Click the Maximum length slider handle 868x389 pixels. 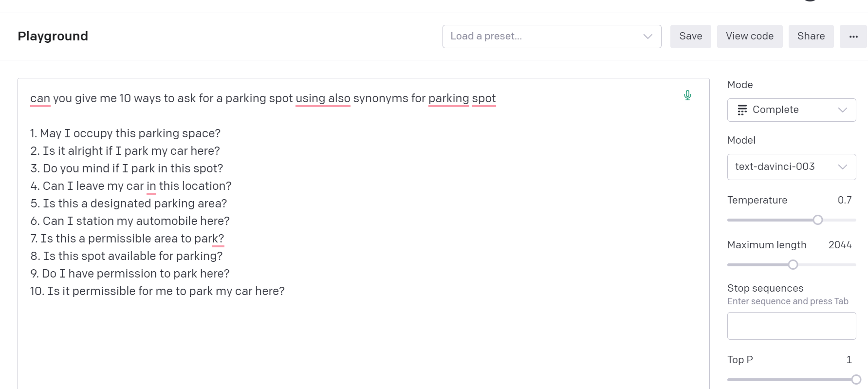(x=793, y=265)
